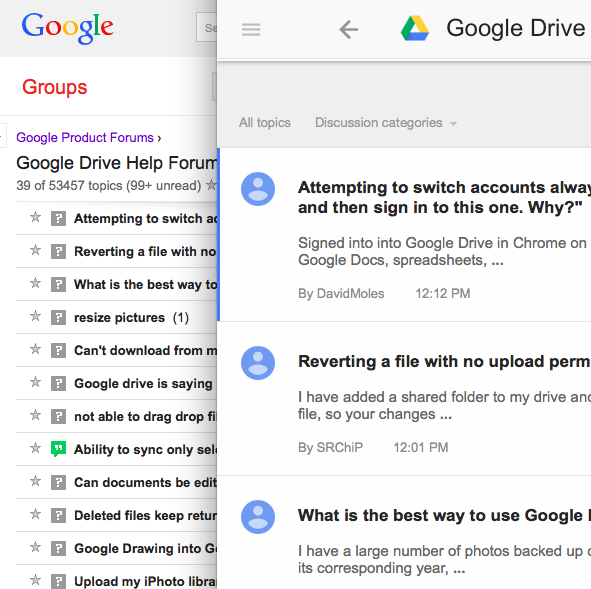Image resolution: width=591 pixels, height=589 pixels.
Task: Star the 'What is the best way to' topic
Action: pos(35,283)
